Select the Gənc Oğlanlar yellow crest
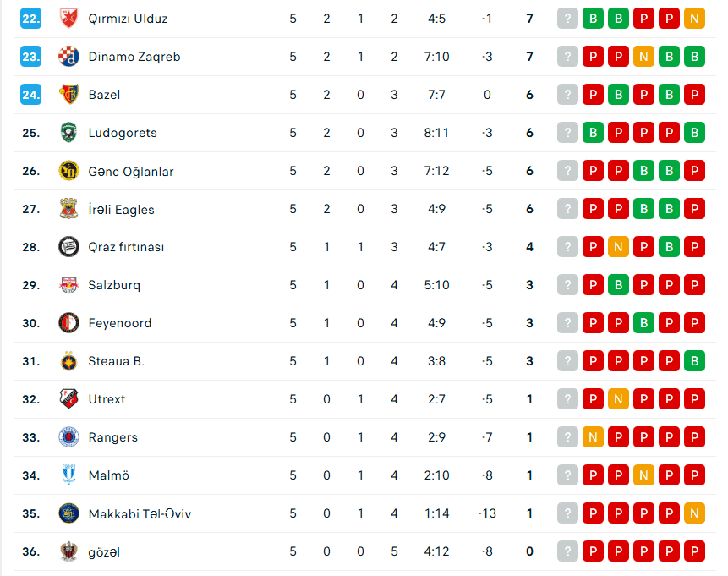 [x=68, y=171]
